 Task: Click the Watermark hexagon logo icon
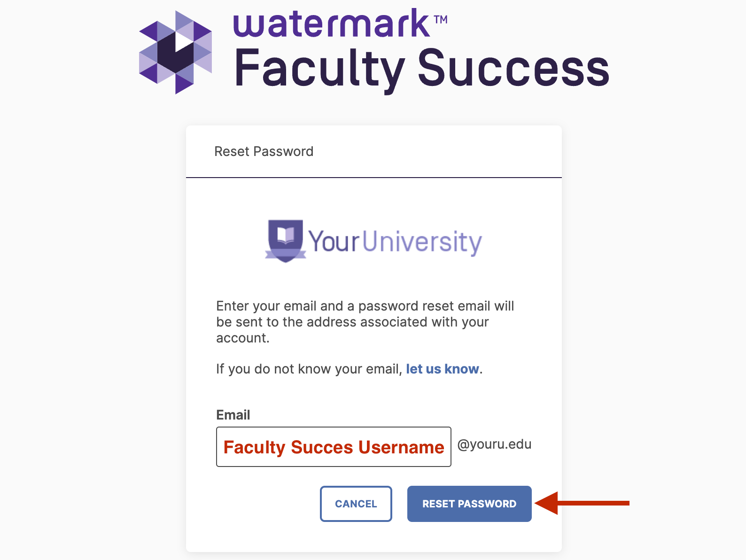(176, 52)
